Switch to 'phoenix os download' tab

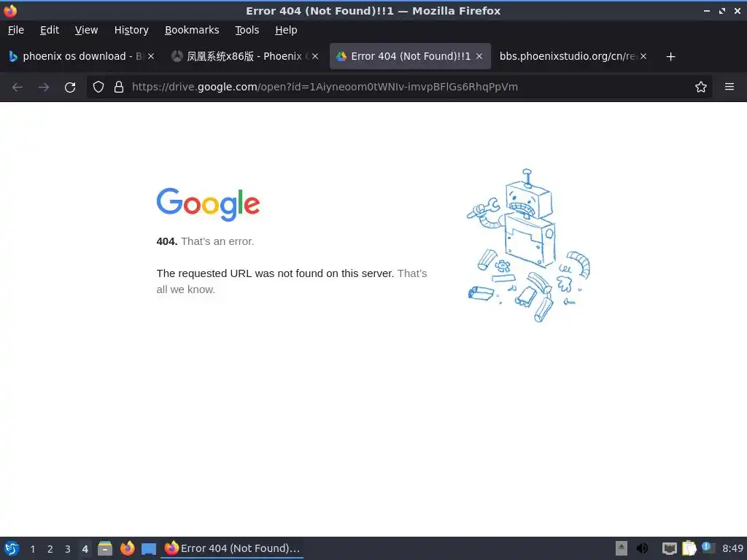click(x=81, y=56)
